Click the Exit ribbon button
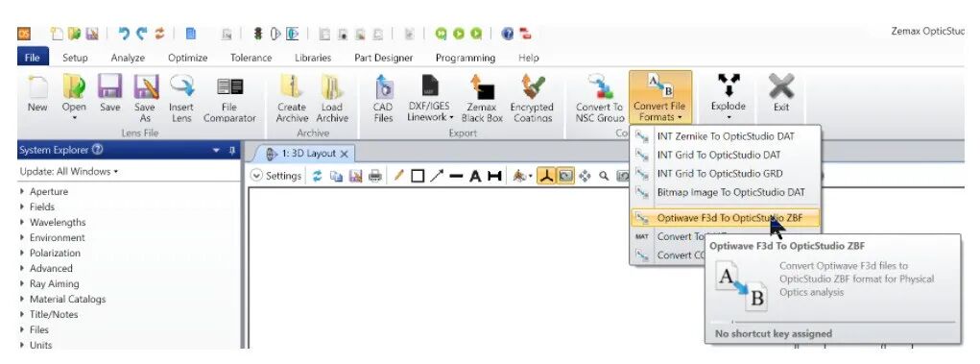980x364 pixels. pos(780,94)
